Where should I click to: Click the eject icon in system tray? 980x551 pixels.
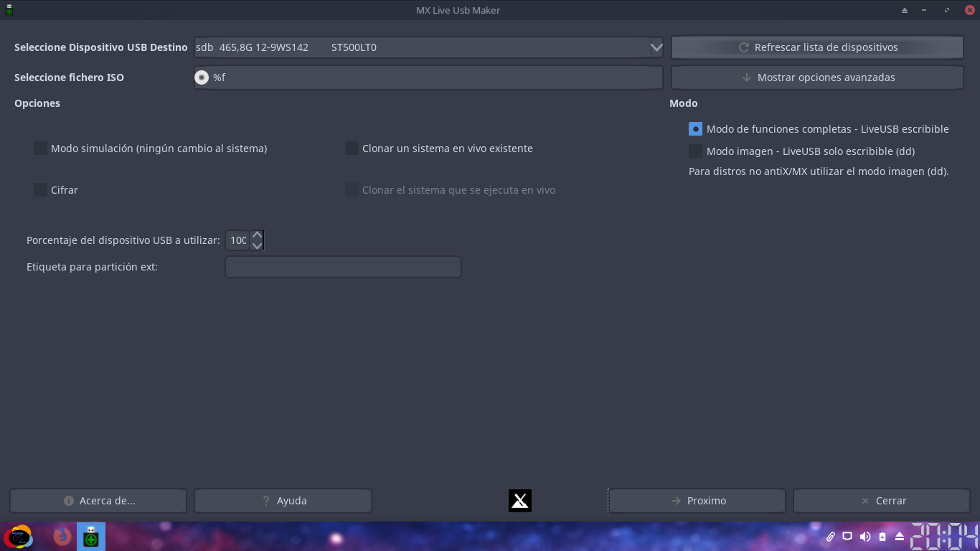click(900, 537)
